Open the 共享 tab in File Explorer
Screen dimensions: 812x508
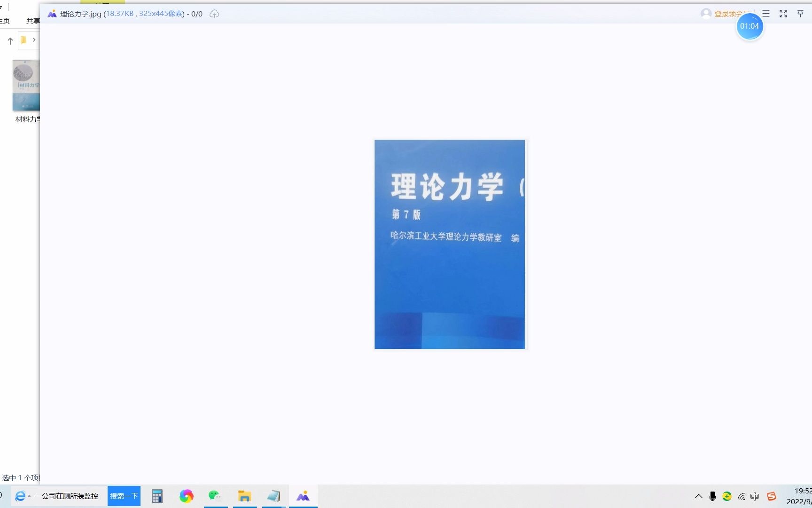point(33,21)
